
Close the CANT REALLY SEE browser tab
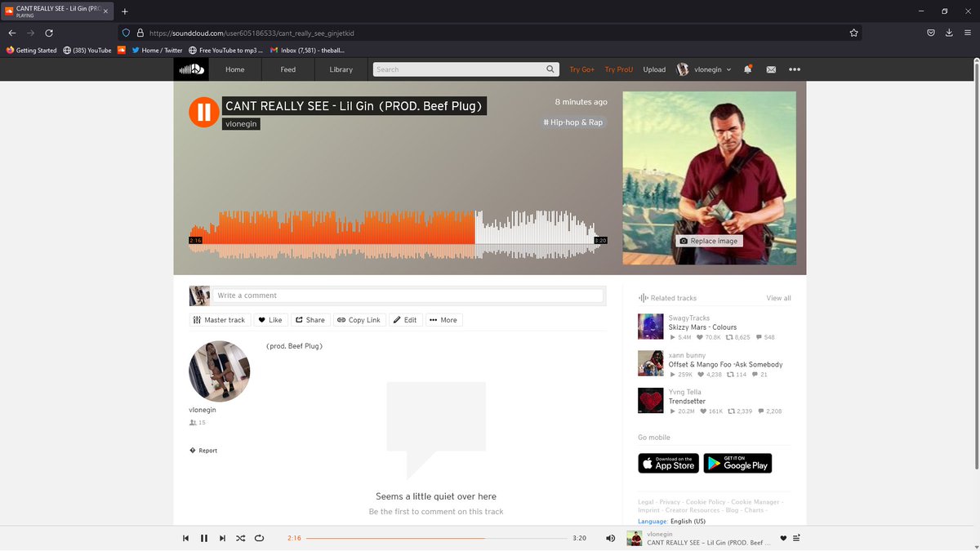[x=105, y=11]
